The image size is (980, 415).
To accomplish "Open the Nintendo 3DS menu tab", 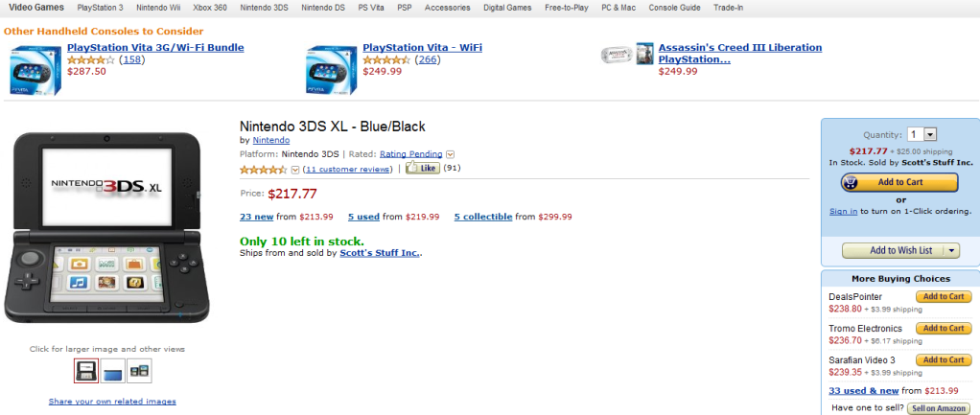I will click(264, 8).
